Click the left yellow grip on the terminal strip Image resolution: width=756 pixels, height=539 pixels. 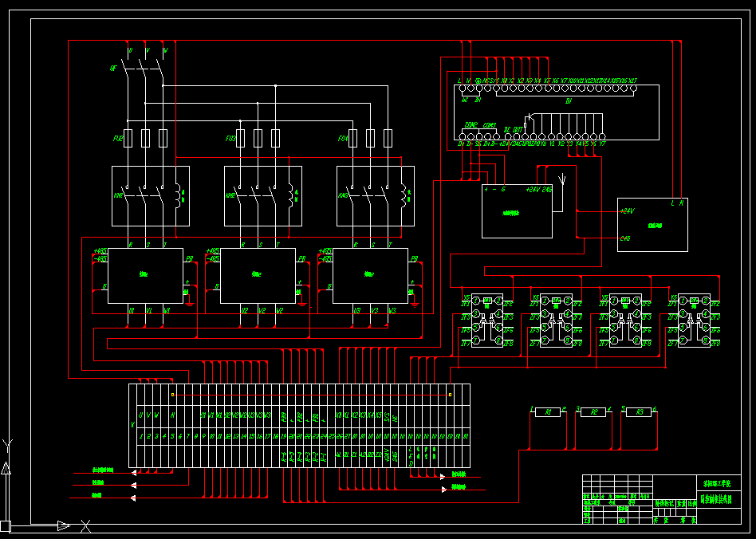172,395
